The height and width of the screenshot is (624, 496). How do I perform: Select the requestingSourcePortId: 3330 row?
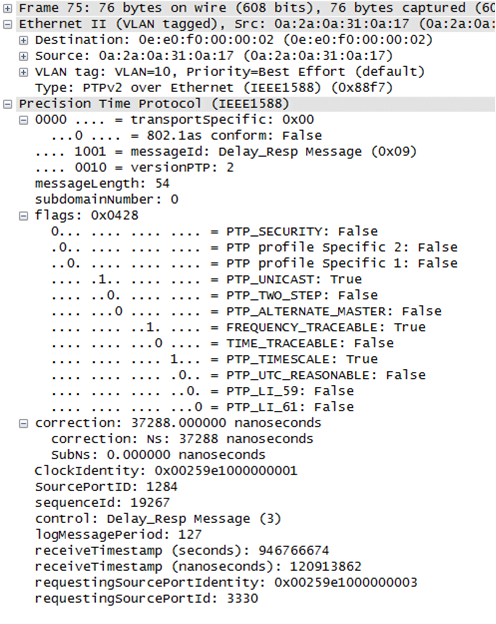point(146,599)
